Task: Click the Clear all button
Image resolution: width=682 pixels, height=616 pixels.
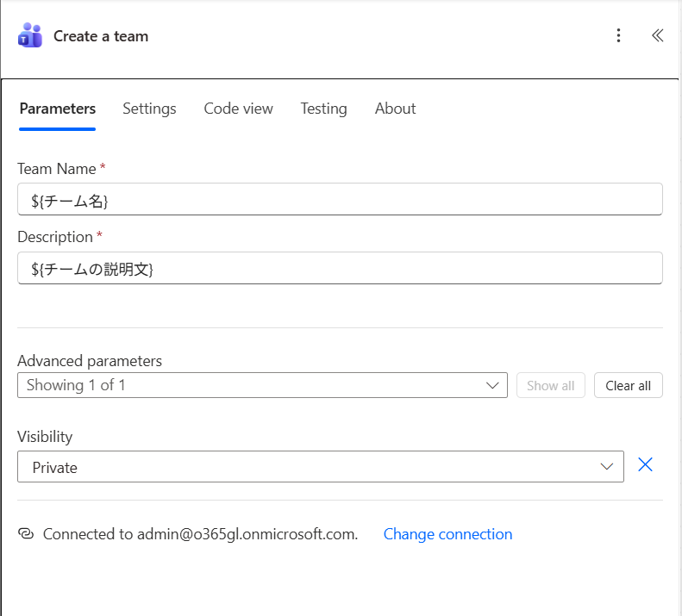Action: tap(628, 385)
